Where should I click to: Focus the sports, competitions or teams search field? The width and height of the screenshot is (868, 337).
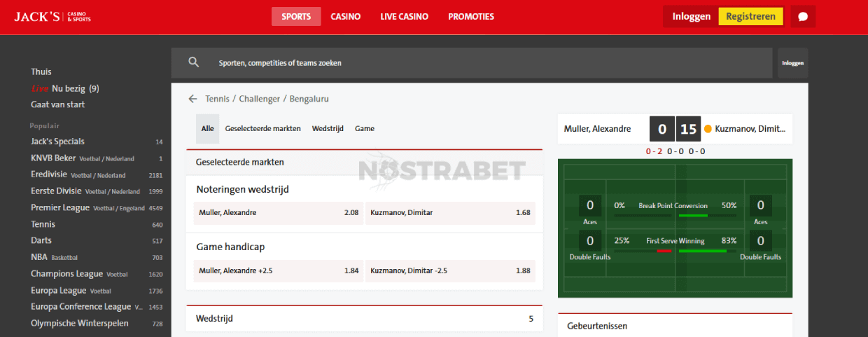point(472,63)
